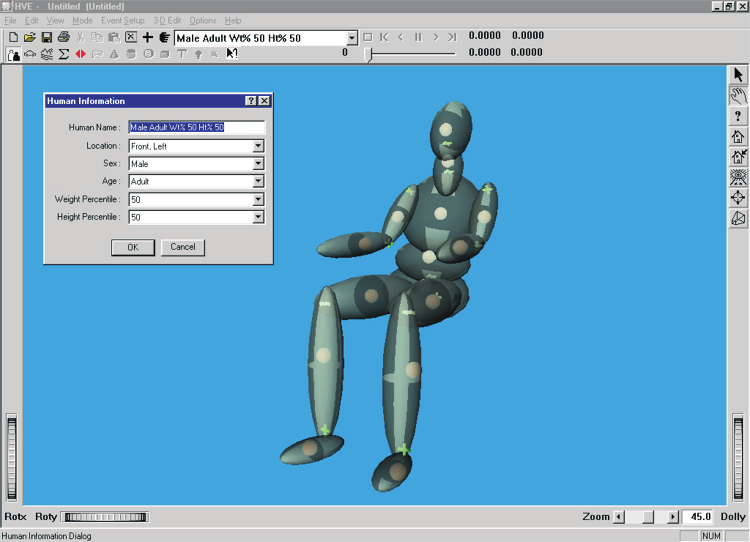Image resolution: width=750 pixels, height=542 pixels.
Task: Select the human editor mode icon
Action: click(14, 54)
